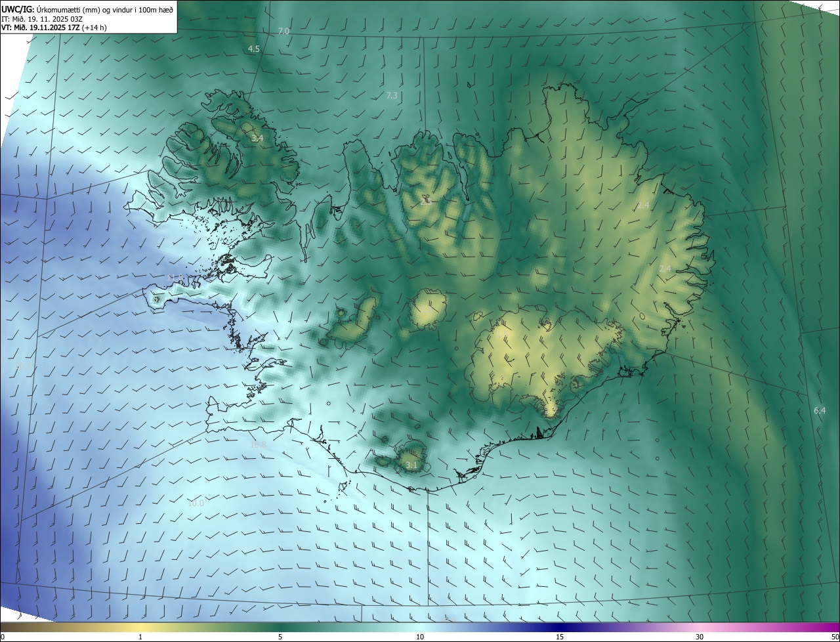Click the '7.0' value on the map
840x642 pixels.
point(283,31)
